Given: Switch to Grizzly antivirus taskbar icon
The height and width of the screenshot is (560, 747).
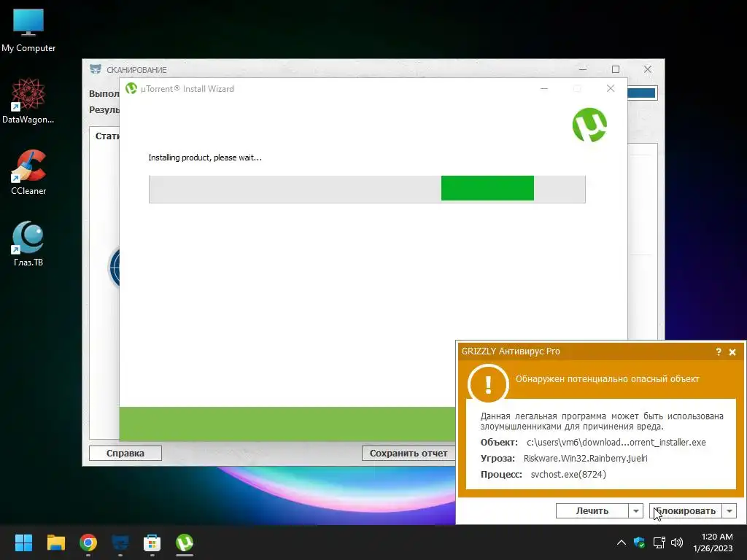Looking at the screenshot, I should pyautogui.click(x=120, y=542).
